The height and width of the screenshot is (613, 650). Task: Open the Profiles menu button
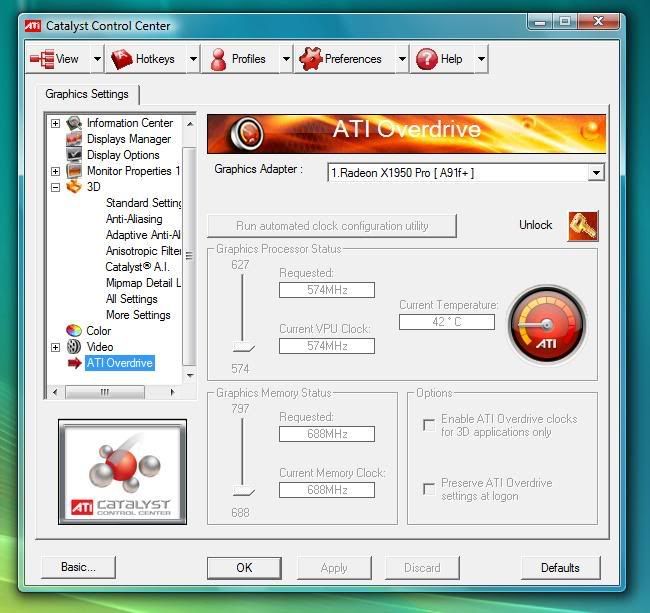[241, 59]
